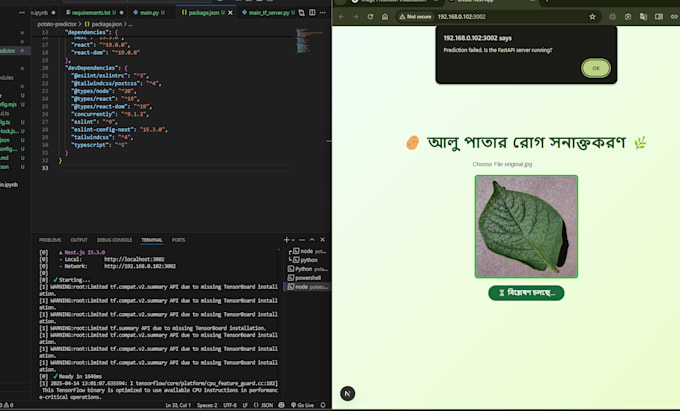Reload the page in the browser
The height and width of the screenshot is (411, 680).
tap(372, 17)
